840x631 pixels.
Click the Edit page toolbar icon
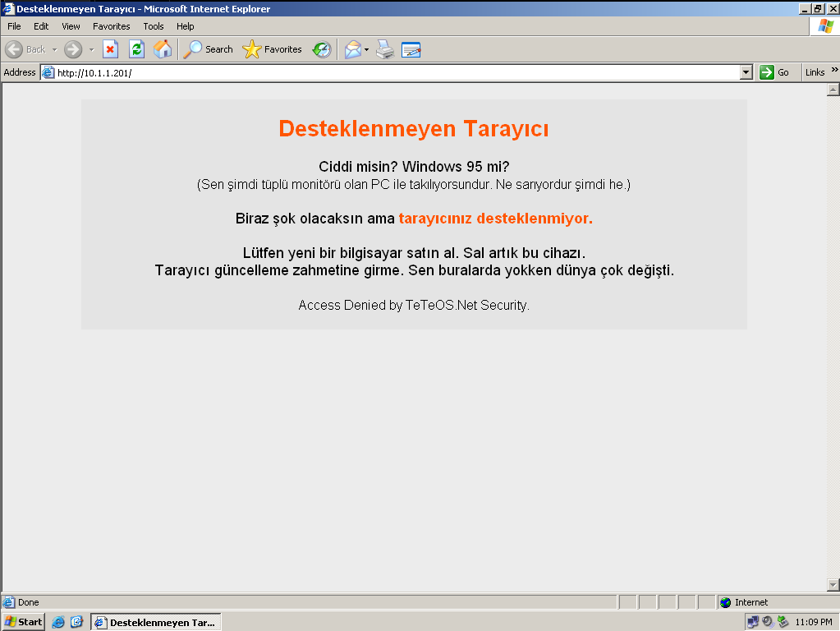(x=411, y=50)
